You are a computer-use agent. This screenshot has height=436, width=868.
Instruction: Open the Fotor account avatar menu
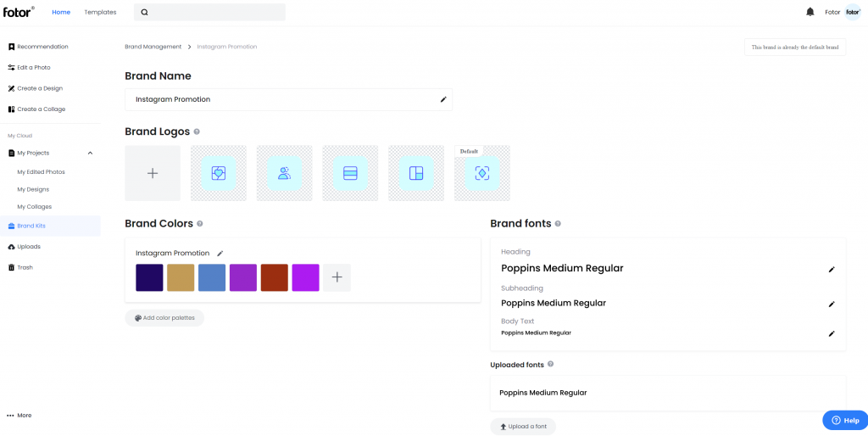[x=853, y=12]
